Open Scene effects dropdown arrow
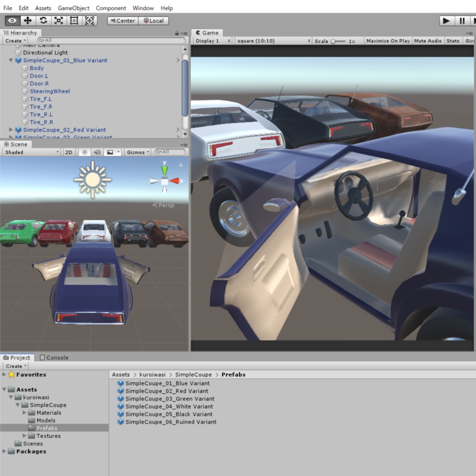The width and height of the screenshot is (476, 476). (119, 152)
